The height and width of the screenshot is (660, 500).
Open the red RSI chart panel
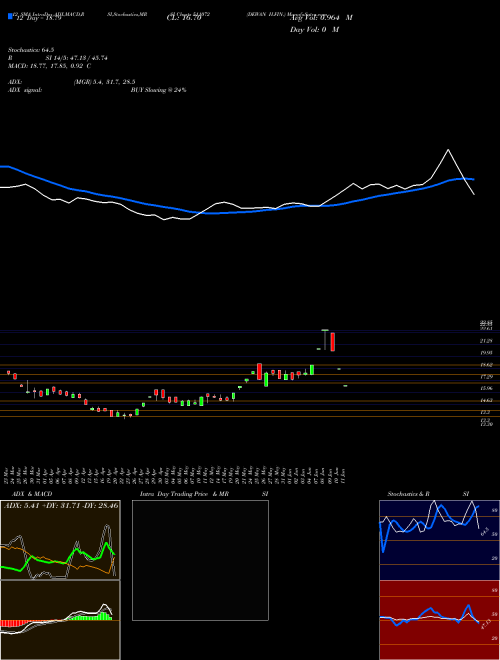coord(439,620)
